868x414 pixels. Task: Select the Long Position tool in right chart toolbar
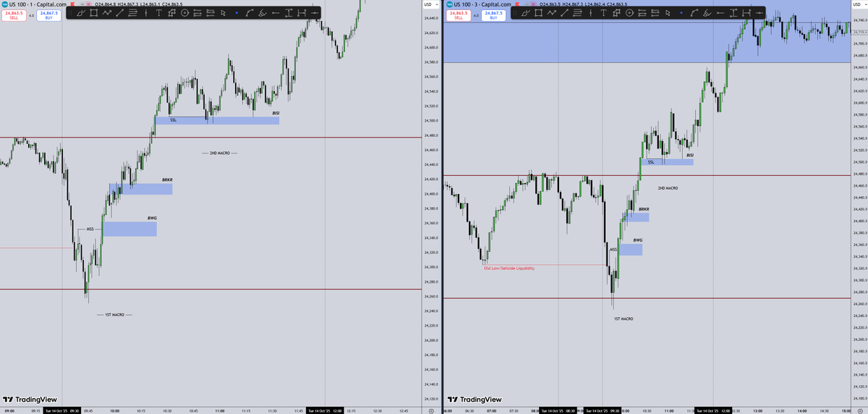pos(642,13)
